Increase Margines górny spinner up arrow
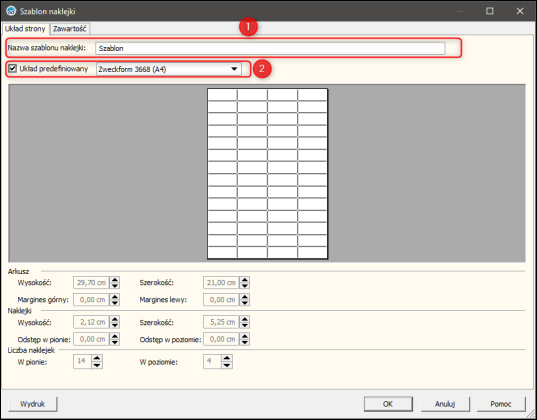Screen dimensions: 537x420 (115, 297)
